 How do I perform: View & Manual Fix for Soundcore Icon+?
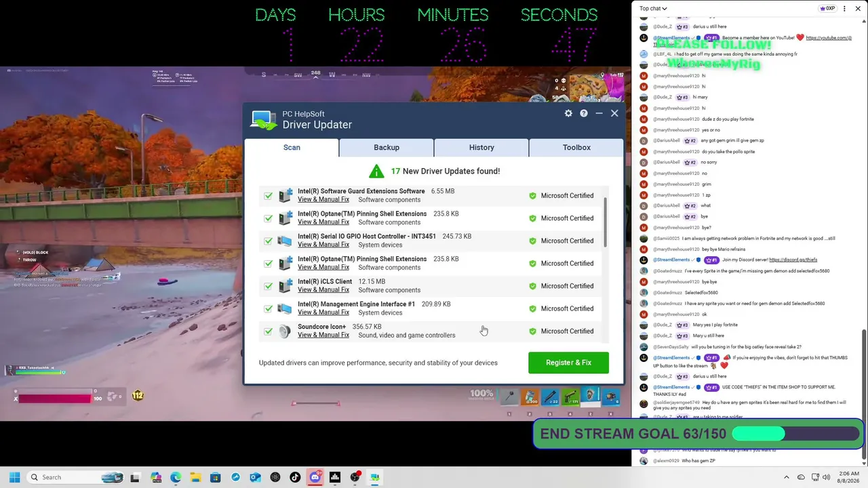tap(323, 335)
